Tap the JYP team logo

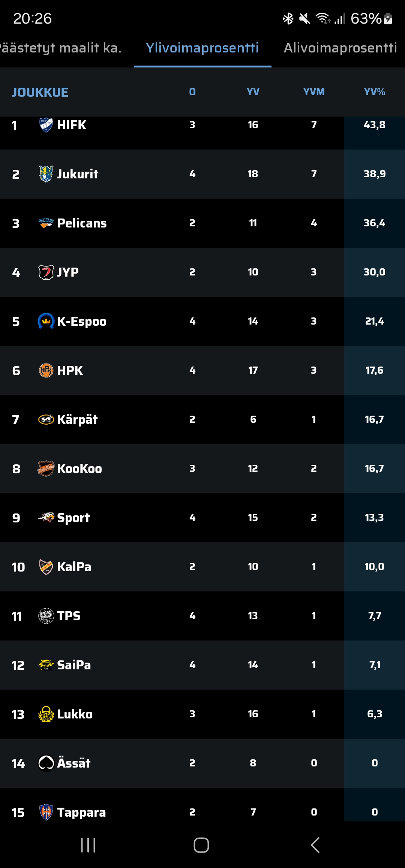(x=46, y=272)
